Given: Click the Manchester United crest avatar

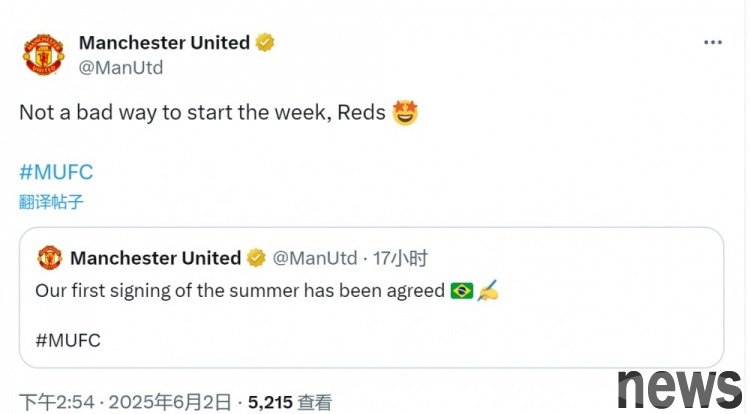Looking at the screenshot, I should (44, 54).
